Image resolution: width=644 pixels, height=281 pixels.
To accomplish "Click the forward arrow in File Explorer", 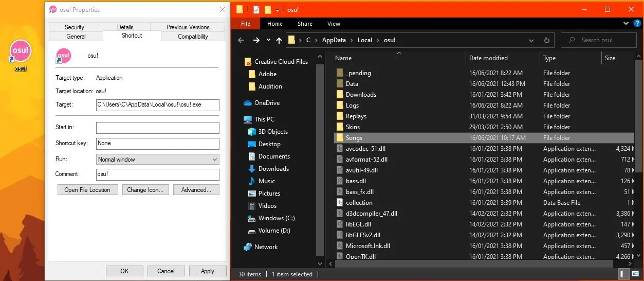I will [x=256, y=40].
